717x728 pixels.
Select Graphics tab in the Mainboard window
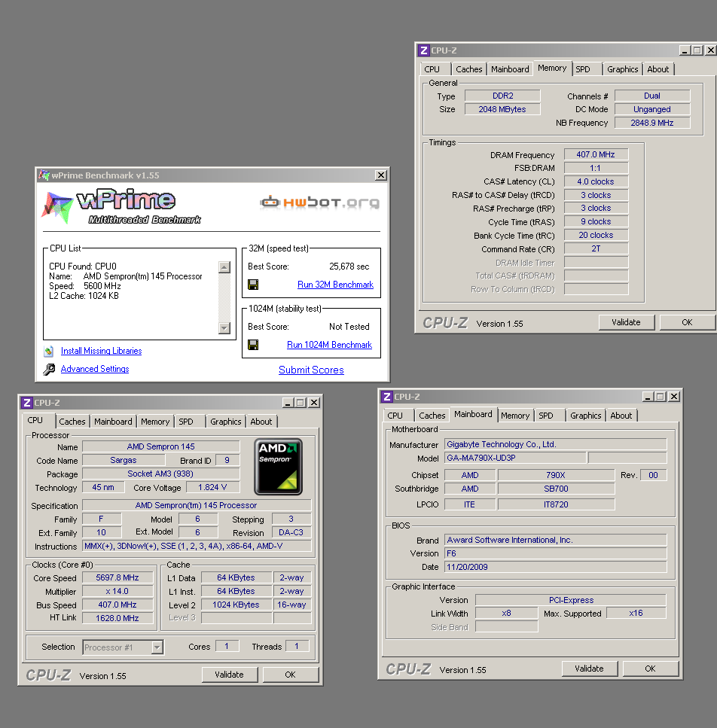pos(586,416)
